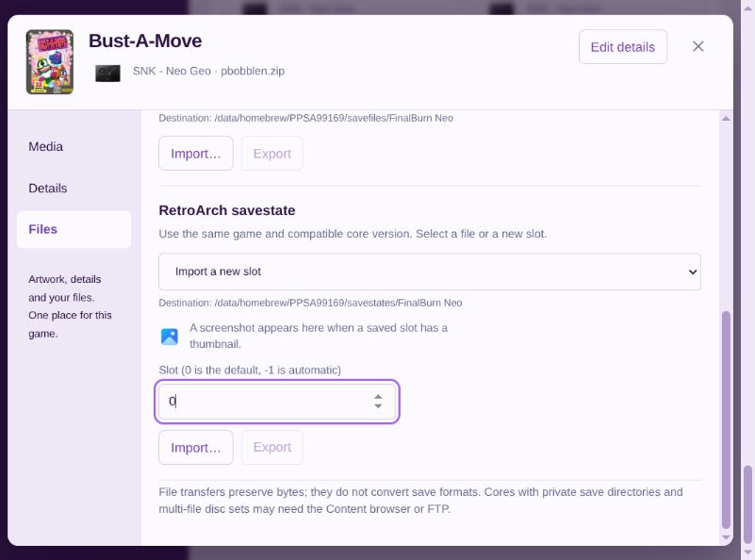Select the Files tab
The width and height of the screenshot is (755, 560).
[x=74, y=229]
